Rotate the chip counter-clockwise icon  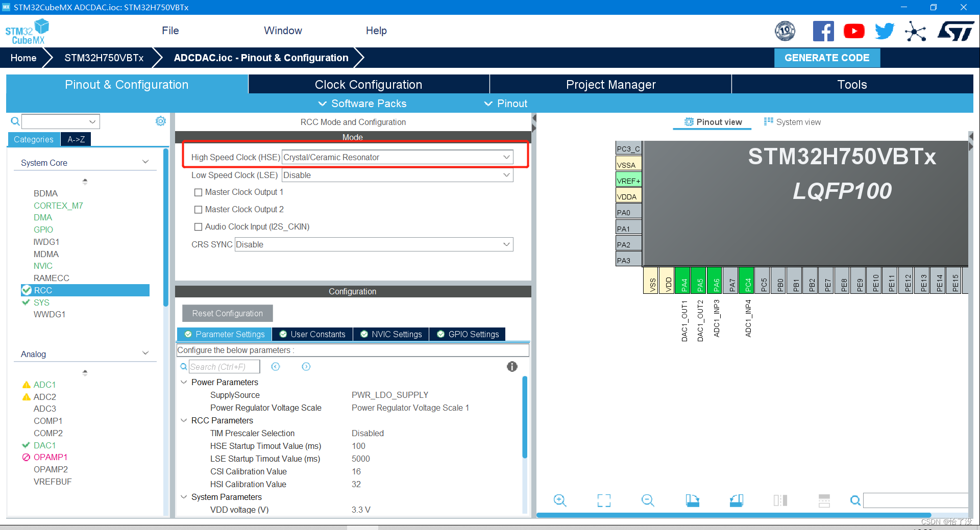737,500
